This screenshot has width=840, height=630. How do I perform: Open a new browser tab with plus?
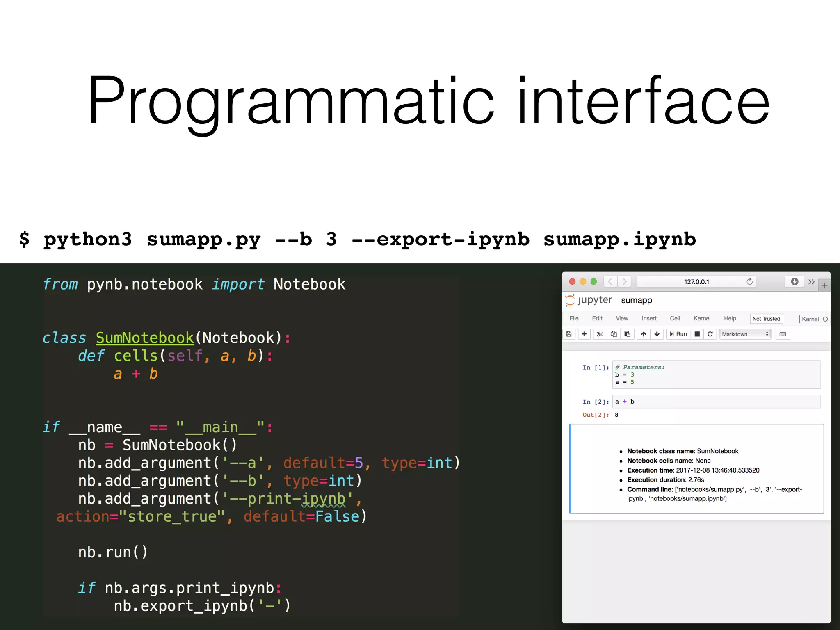824,285
